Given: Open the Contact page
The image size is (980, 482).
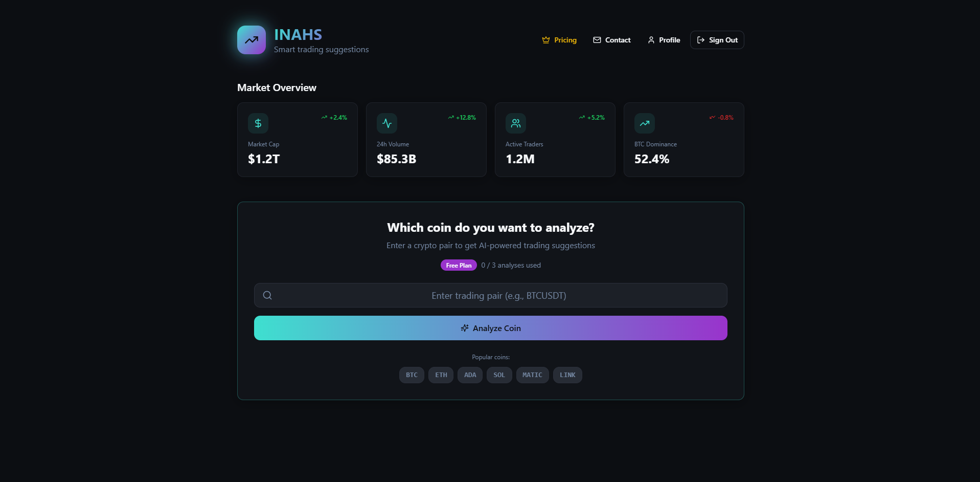Looking at the screenshot, I should (618, 39).
